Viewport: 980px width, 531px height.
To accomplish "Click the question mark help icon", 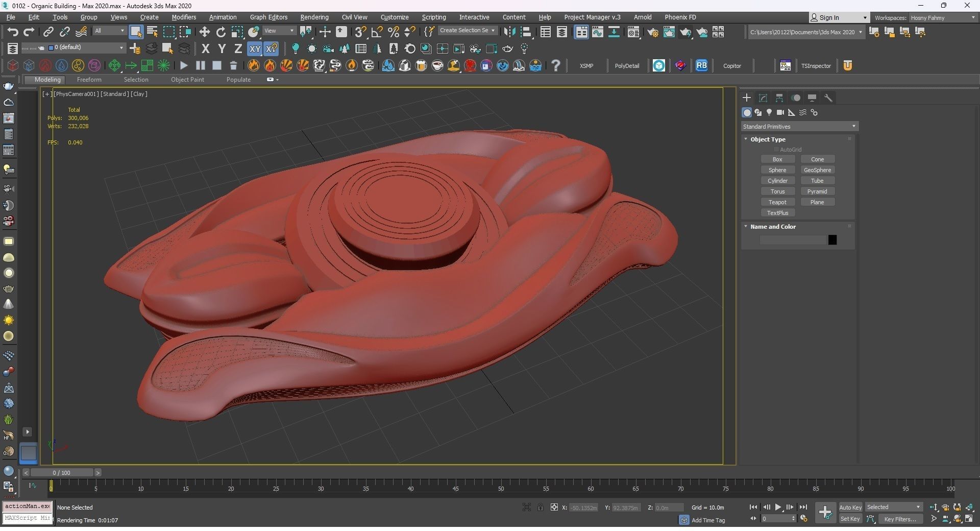I will [556, 65].
